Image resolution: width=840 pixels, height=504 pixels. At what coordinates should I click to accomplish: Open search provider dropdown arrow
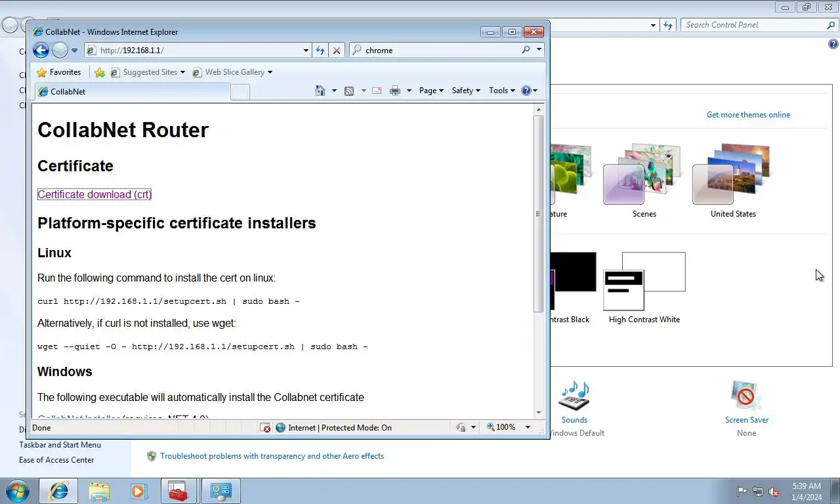click(x=539, y=50)
